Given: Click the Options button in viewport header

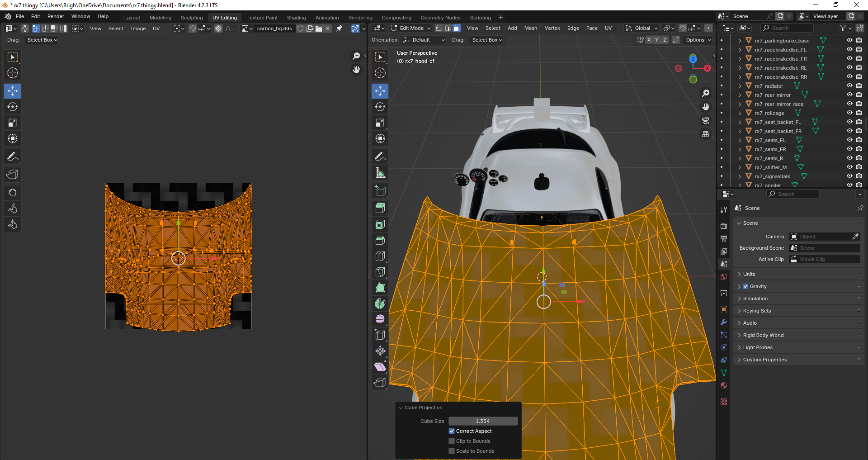Looking at the screenshot, I should pos(698,40).
